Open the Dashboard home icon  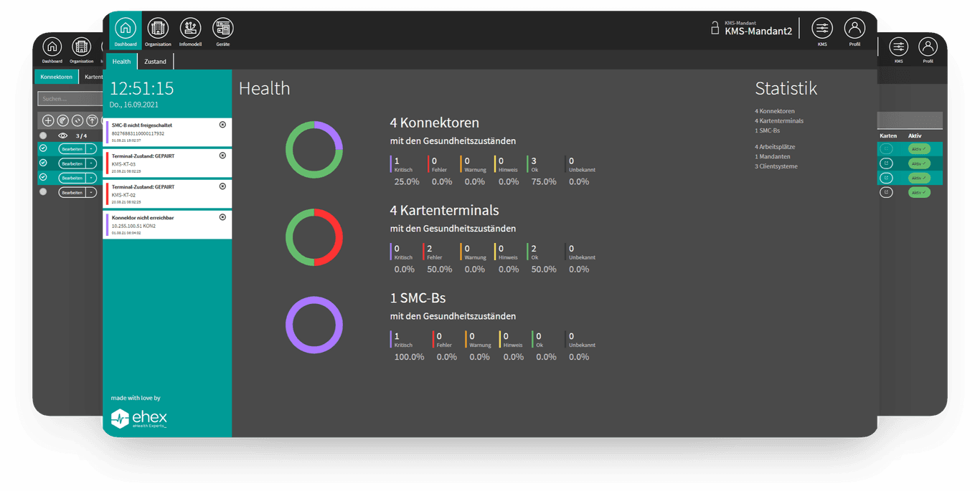coord(125,29)
